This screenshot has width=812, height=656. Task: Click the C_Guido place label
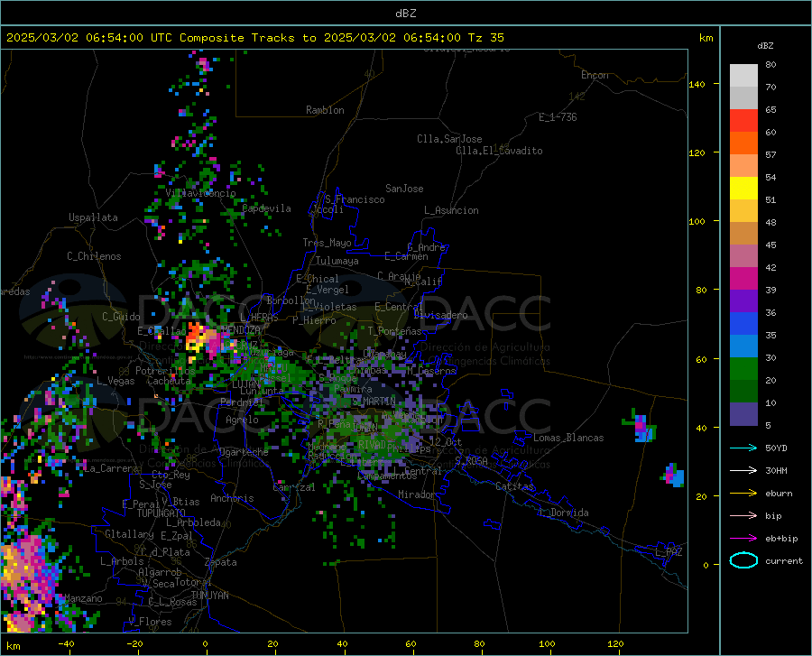[x=121, y=317]
